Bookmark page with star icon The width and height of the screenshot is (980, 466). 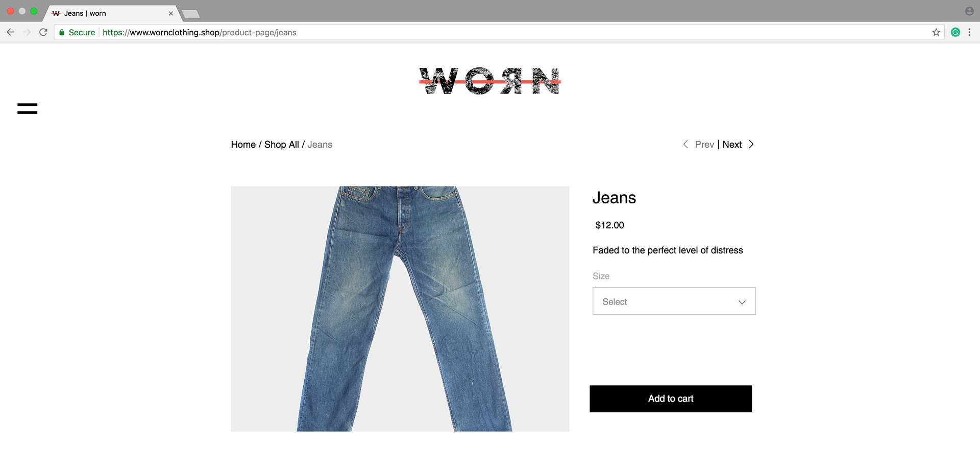tap(936, 32)
